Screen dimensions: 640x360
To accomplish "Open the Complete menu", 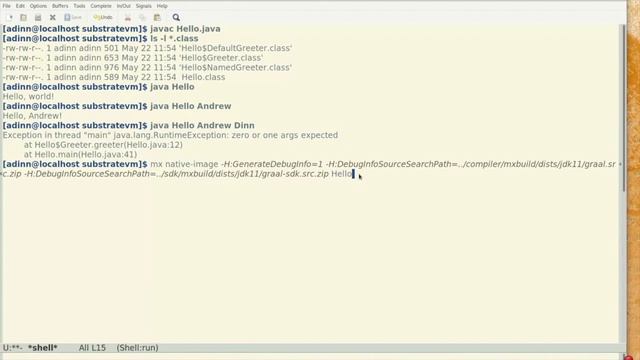I will point(101,6).
